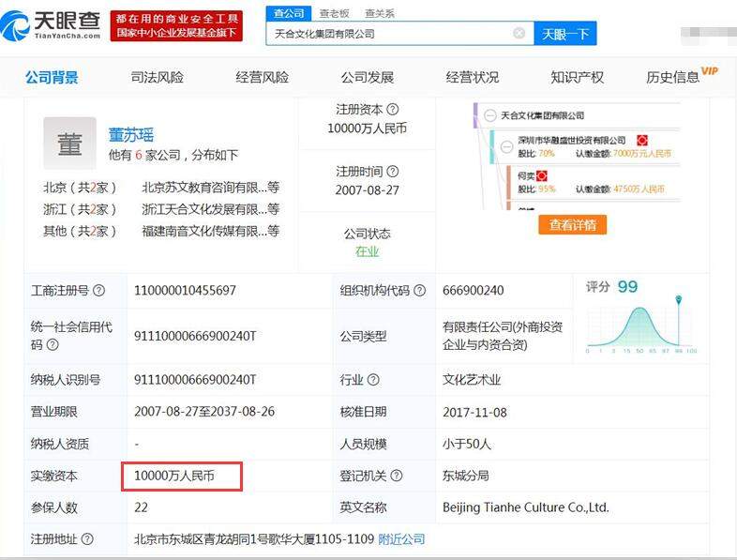Viewport: 737px width, 560px height.
Task: Click organization code 666900240
Action: tap(473, 291)
